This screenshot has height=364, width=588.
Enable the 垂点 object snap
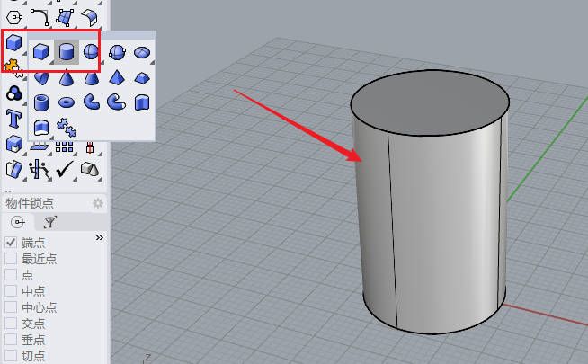(11, 339)
